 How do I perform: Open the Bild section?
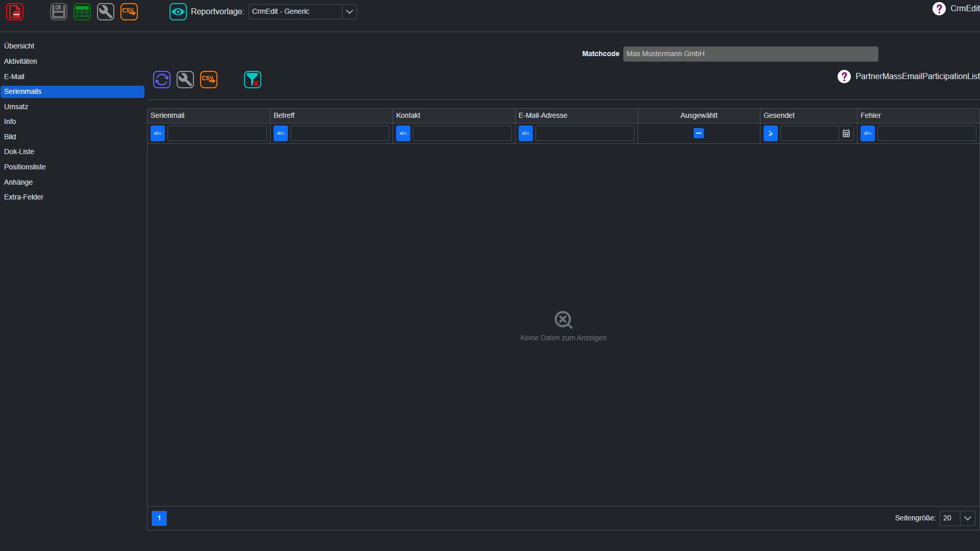(x=72, y=137)
